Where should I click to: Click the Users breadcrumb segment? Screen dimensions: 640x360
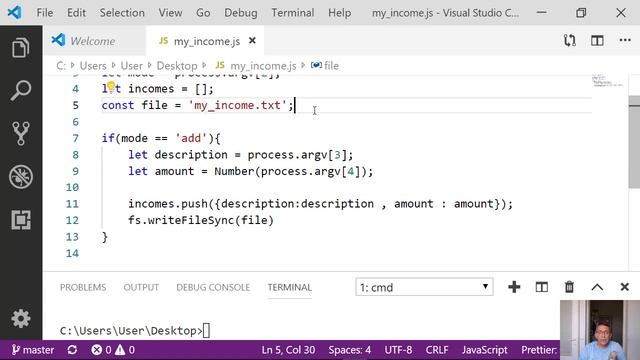[93, 66]
